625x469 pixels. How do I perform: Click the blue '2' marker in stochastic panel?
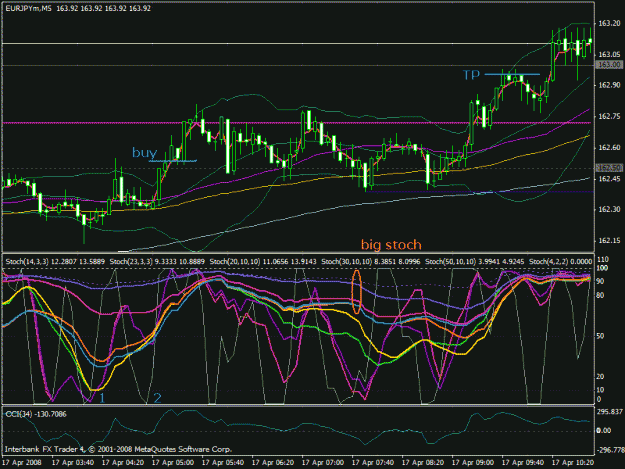[x=157, y=397]
